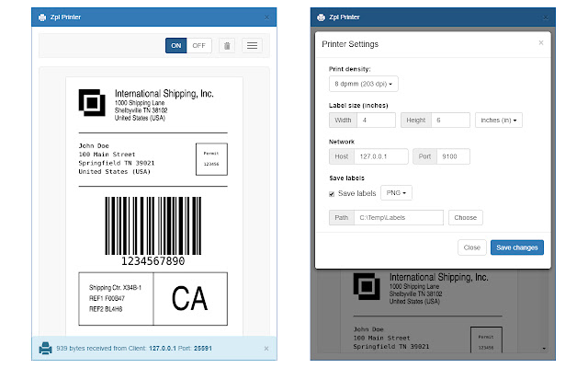Close the Printer Settings dialog with X
Image resolution: width=588 pixels, height=368 pixels.
tap(540, 42)
